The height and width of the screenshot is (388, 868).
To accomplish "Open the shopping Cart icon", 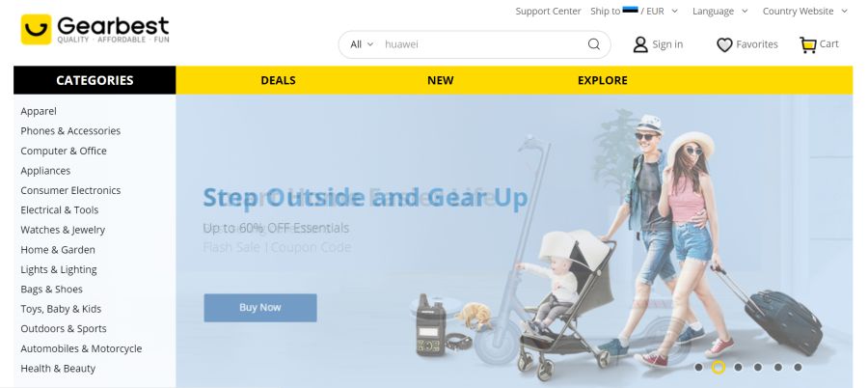I will [808, 44].
